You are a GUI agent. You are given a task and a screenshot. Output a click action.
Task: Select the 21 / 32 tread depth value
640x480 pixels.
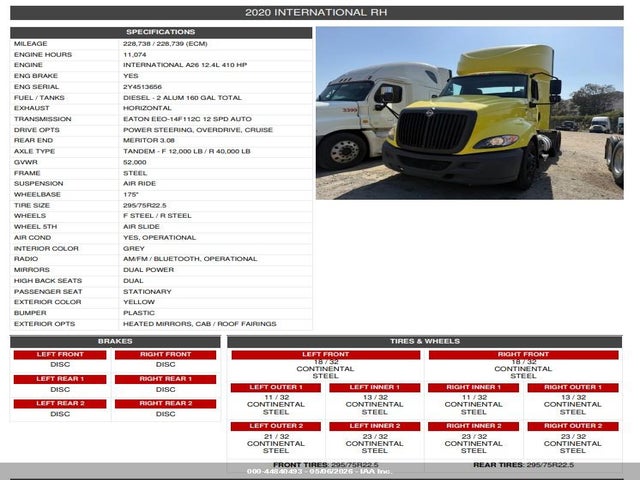click(276, 437)
